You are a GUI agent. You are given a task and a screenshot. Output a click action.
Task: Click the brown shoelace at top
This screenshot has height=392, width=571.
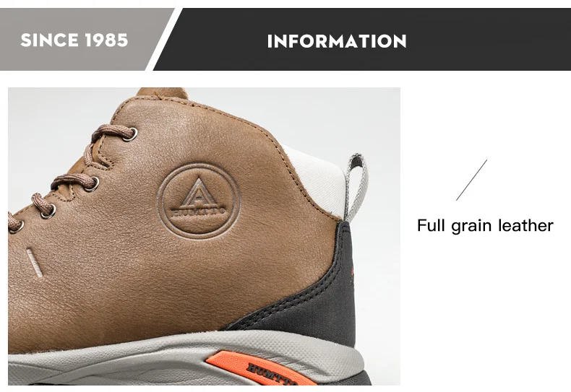(111, 132)
